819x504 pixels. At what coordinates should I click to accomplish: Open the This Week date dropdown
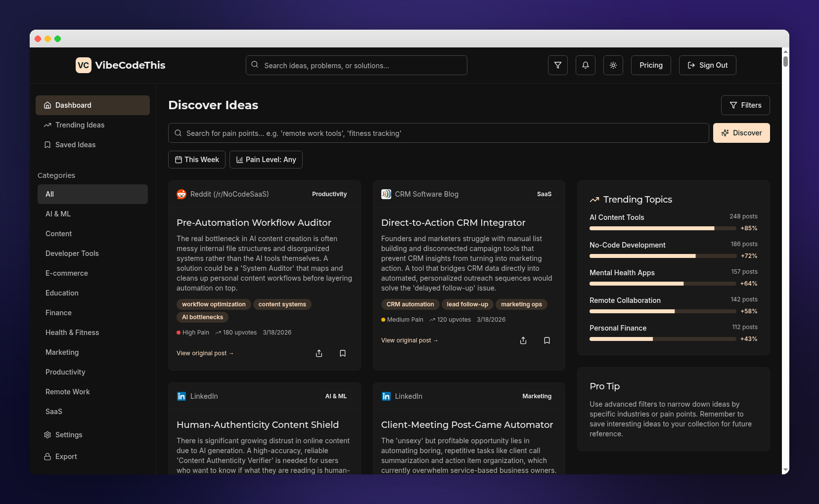click(x=197, y=160)
